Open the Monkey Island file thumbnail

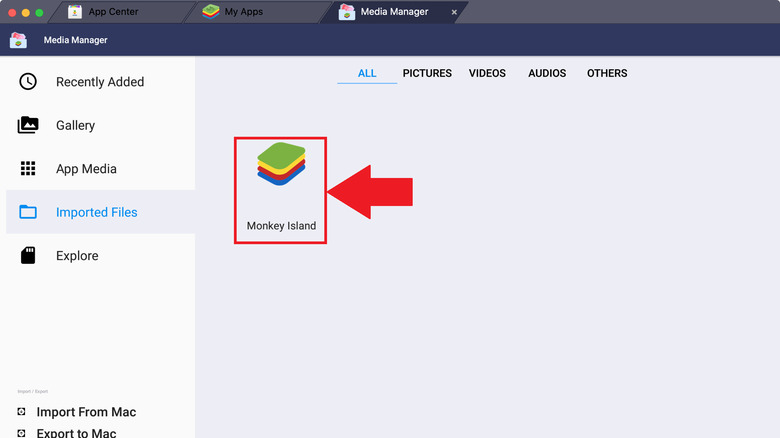point(281,164)
